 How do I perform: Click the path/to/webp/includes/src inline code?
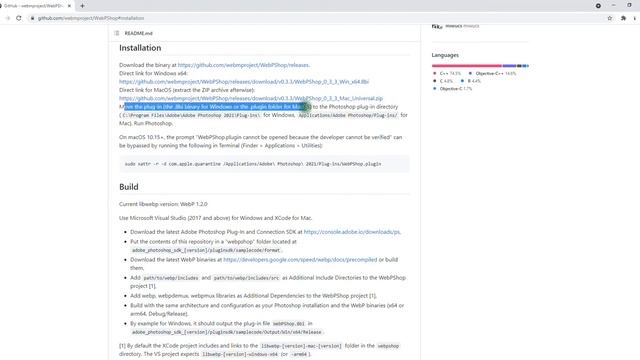pos(246,278)
